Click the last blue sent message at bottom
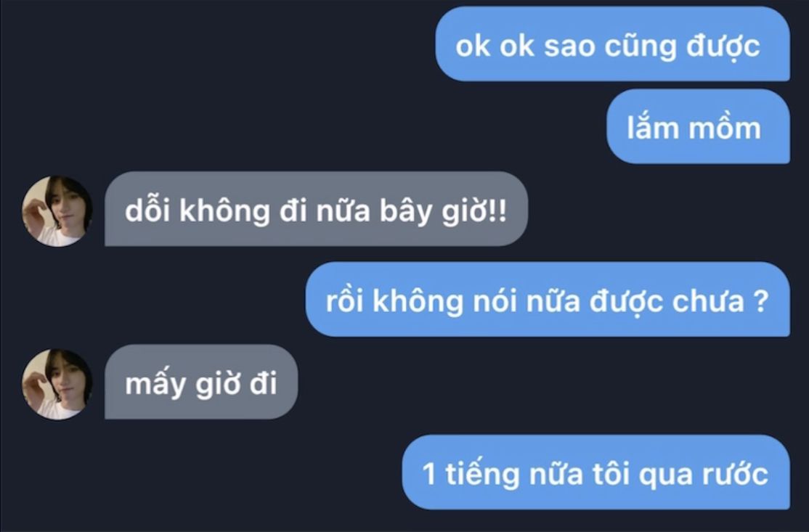This screenshot has width=809, height=532. [x=596, y=472]
